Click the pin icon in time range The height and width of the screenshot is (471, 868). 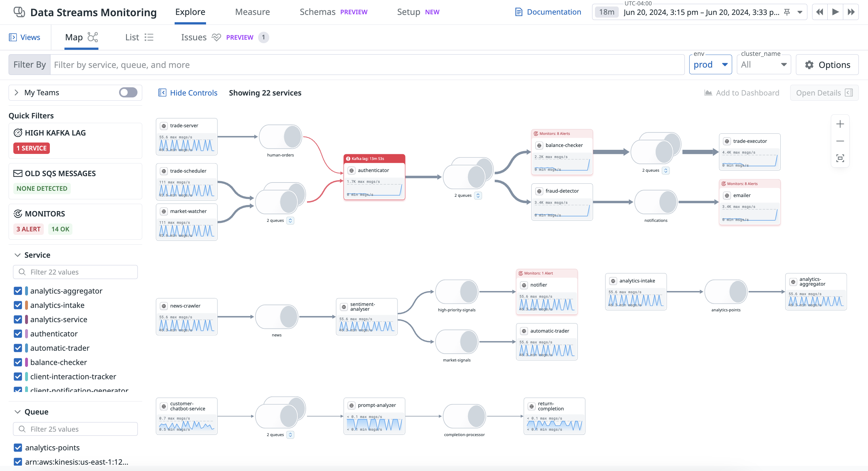787,12
